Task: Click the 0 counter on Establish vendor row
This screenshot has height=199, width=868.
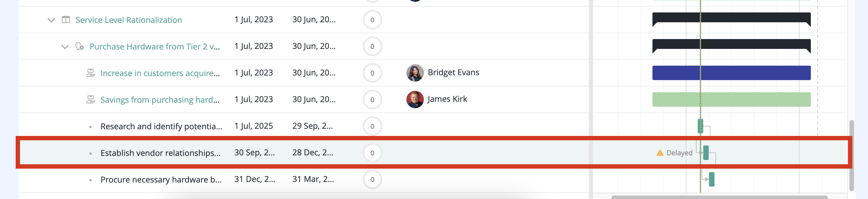Action: pos(372,153)
